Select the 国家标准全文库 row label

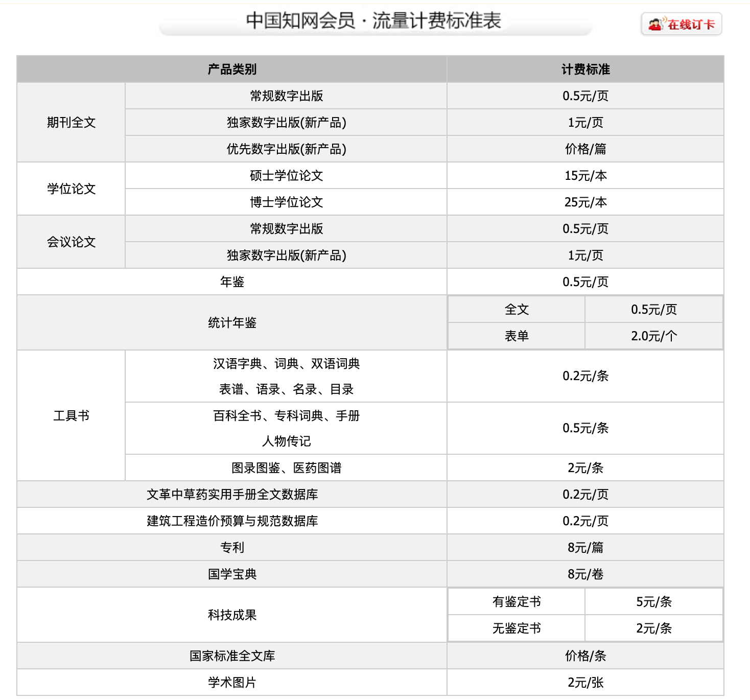pos(232,656)
